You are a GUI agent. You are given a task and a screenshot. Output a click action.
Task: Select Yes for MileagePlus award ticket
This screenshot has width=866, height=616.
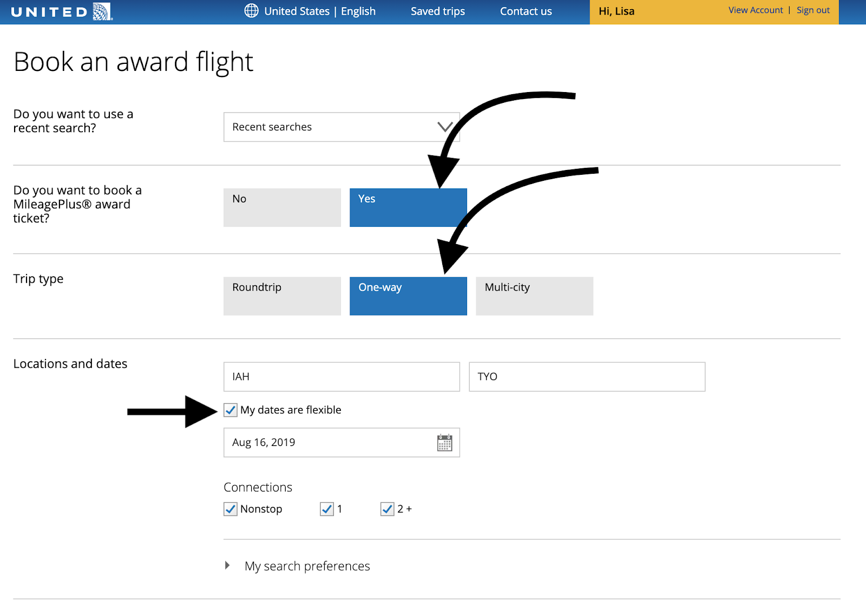click(x=408, y=207)
